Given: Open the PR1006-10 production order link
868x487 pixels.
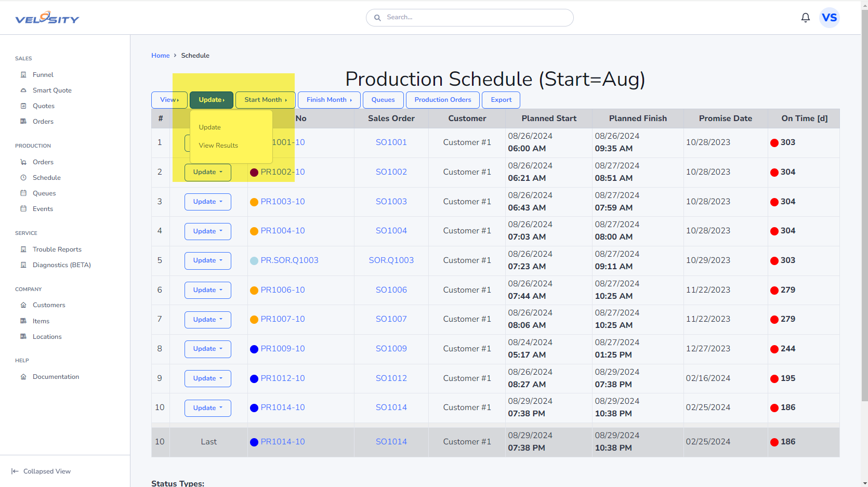Looking at the screenshot, I should click(x=282, y=290).
